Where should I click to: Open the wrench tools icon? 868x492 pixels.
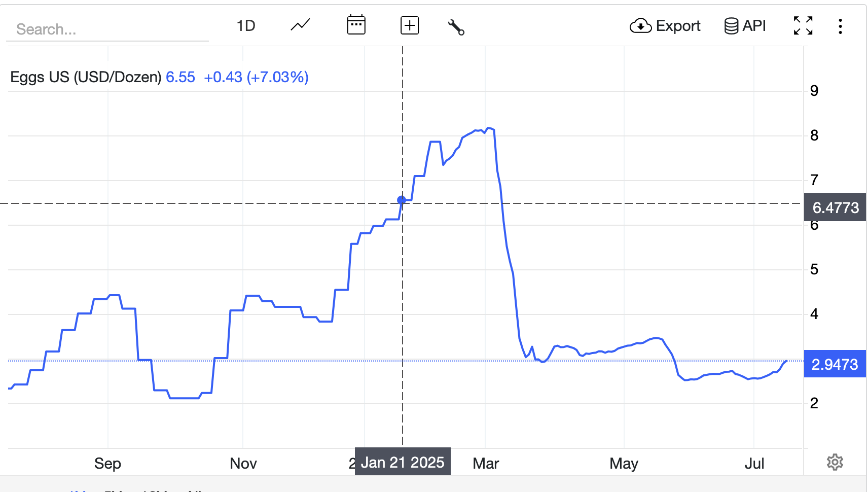456,27
